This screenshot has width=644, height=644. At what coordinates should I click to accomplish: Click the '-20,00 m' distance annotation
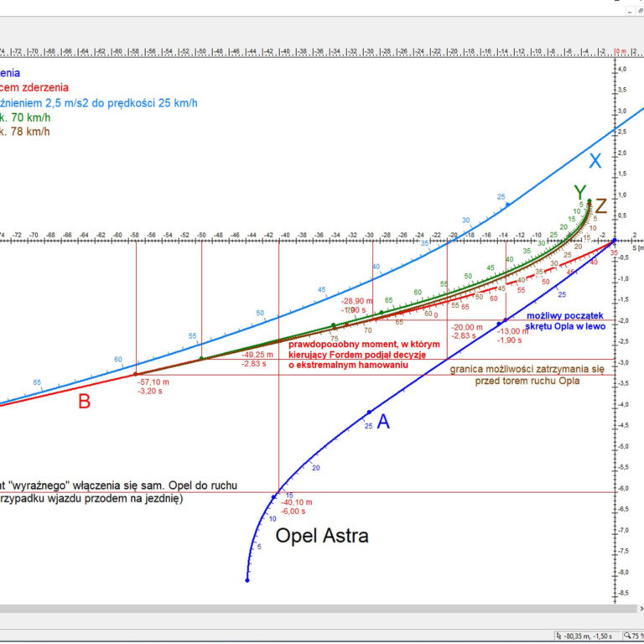click(467, 327)
